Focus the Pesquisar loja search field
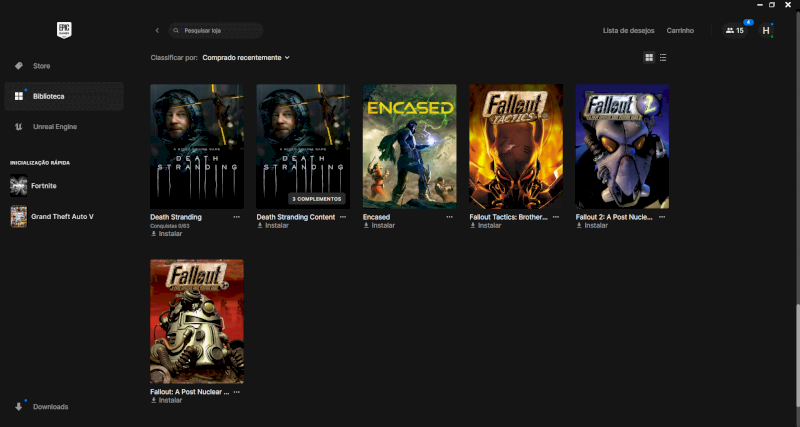The width and height of the screenshot is (800, 427). [x=215, y=31]
